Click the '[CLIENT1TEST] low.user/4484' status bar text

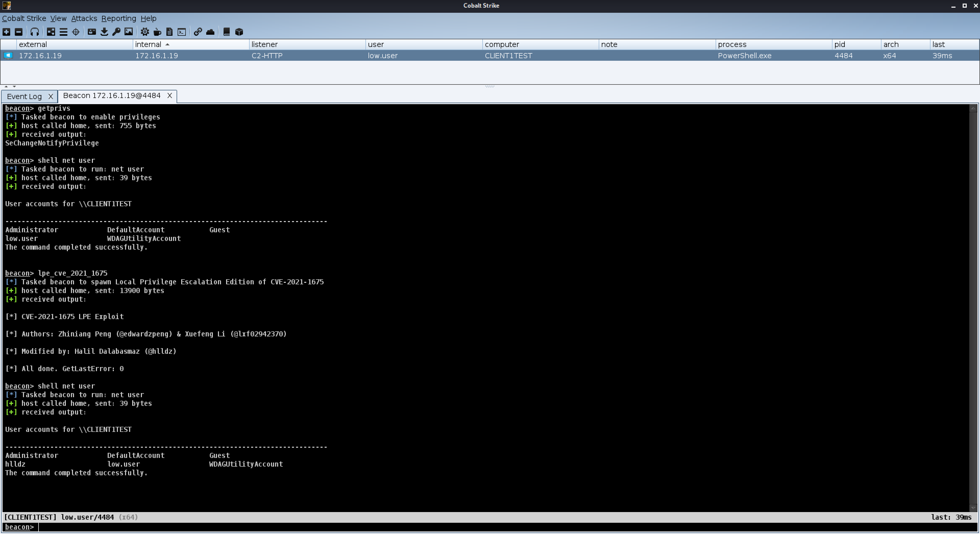tap(59, 517)
